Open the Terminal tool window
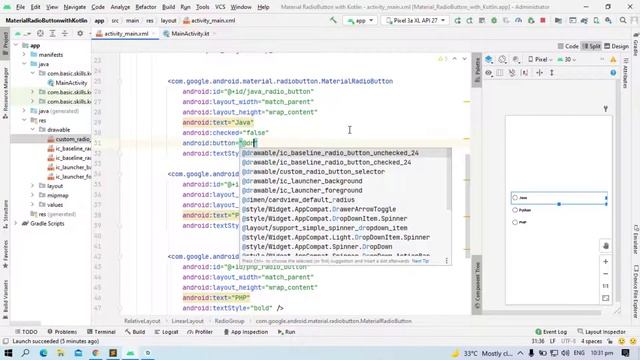The width and height of the screenshot is (640, 360). coord(101,332)
